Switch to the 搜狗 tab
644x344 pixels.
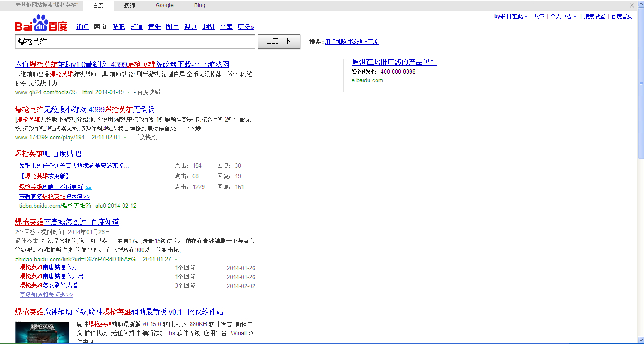(130, 5)
